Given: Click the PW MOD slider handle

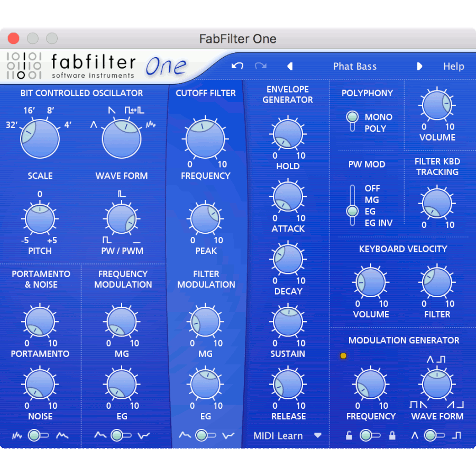Looking at the screenshot, I should [352, 210].
